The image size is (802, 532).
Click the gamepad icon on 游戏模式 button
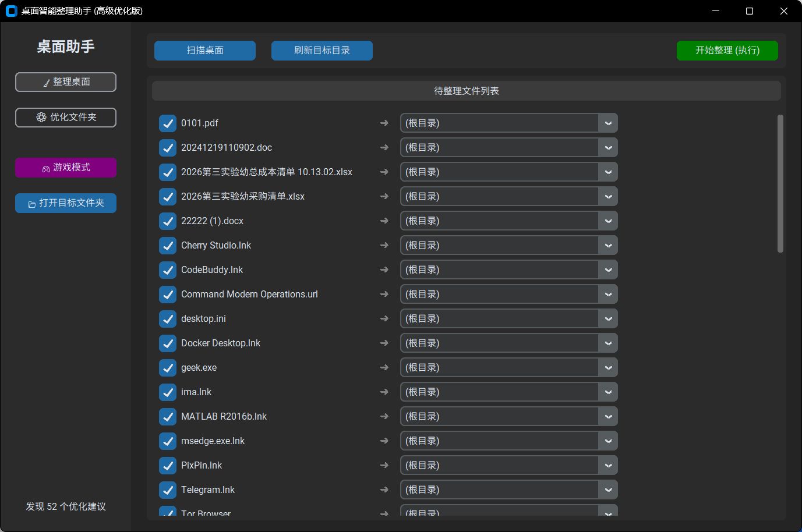click(x=45, y=168)
